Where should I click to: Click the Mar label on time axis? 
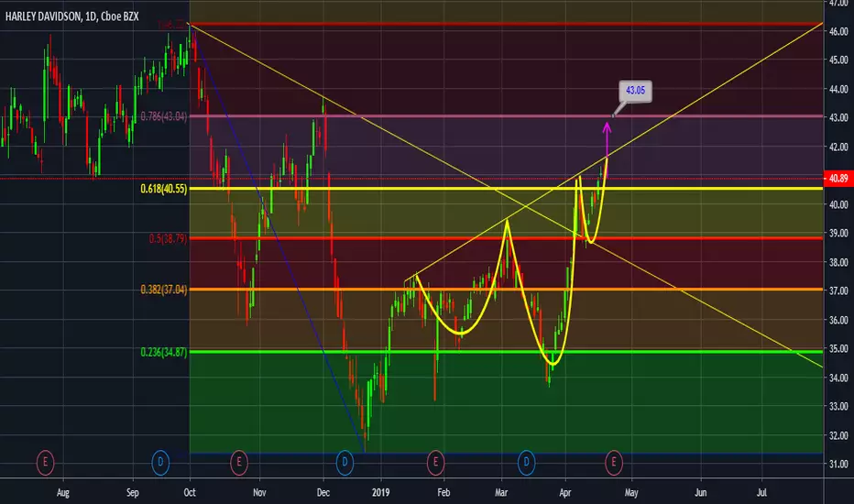[501, 493]
